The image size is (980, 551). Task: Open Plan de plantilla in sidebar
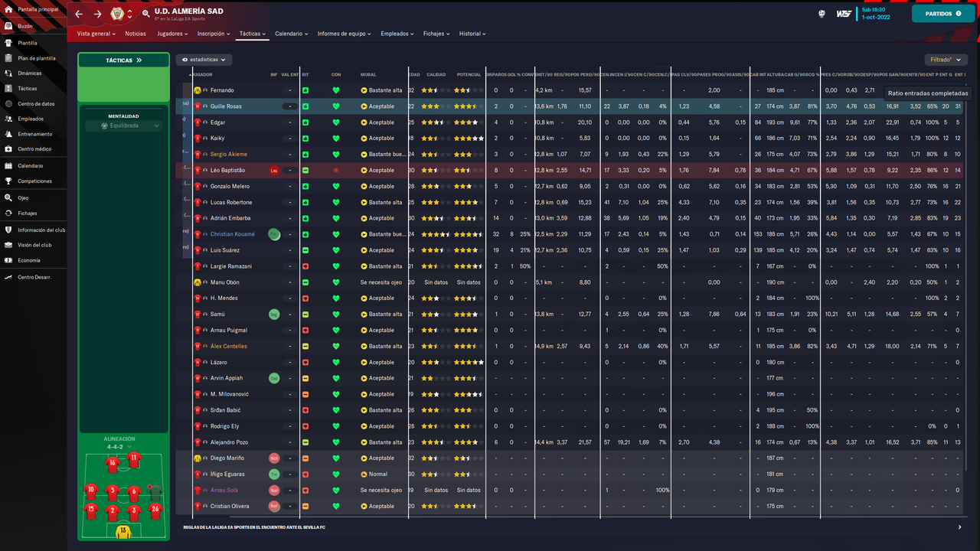[37, 58]
